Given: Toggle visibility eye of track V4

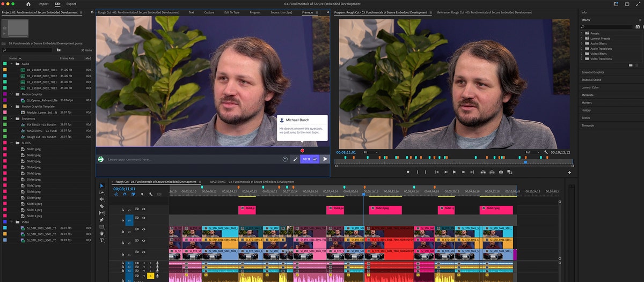Looking at the screenshot, I should click(143, 218).
